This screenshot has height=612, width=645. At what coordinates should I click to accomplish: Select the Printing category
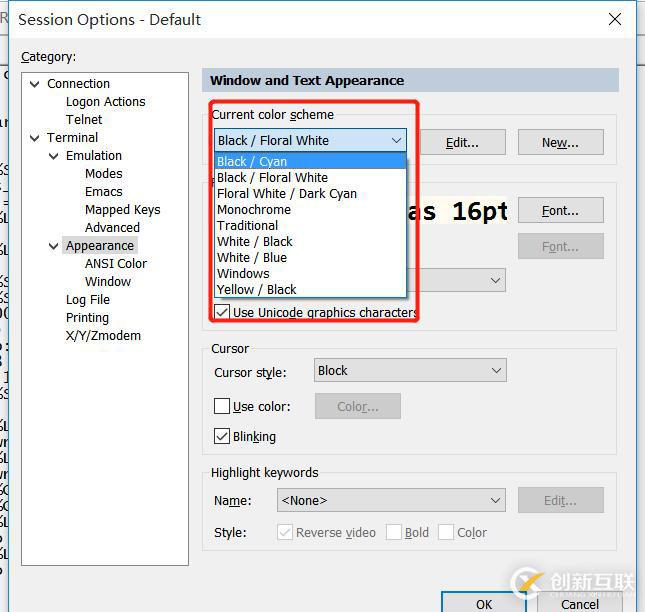click(x=87, y=318)
